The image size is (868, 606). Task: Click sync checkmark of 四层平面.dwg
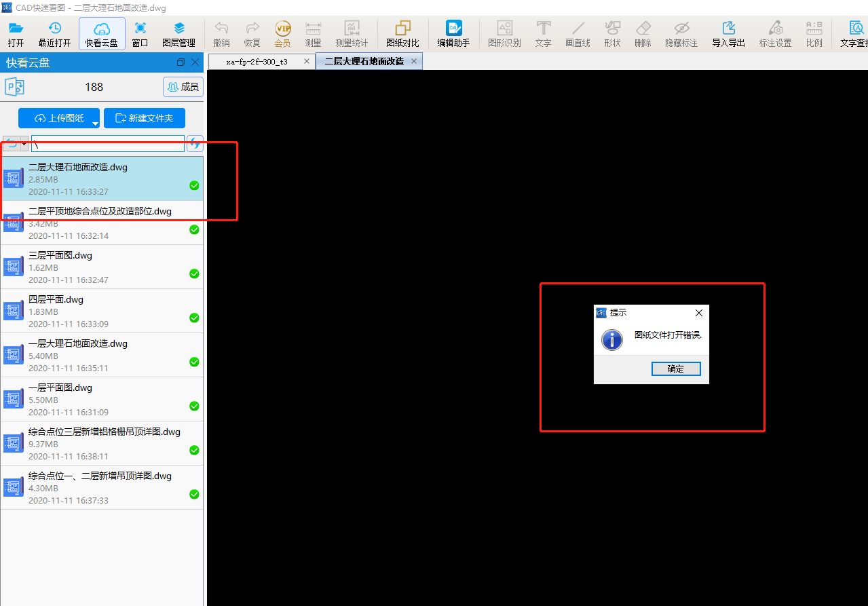(x=194, y=318)
